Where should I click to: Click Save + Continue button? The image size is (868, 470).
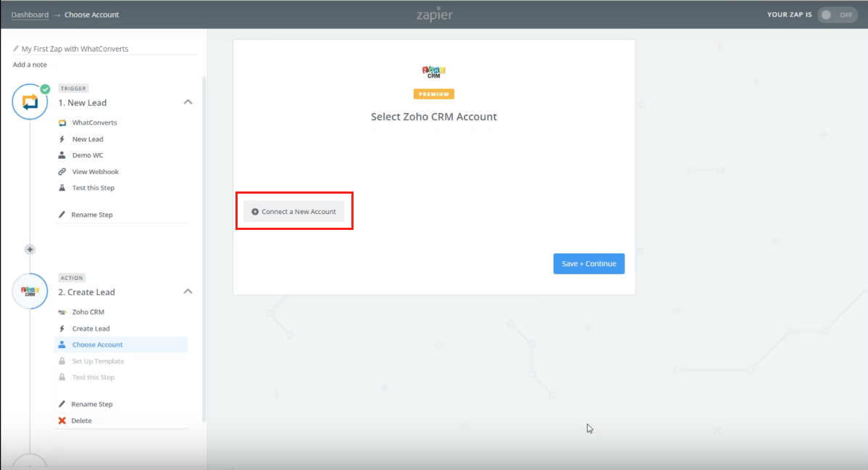pyautogui.click(x=589, y=264)
